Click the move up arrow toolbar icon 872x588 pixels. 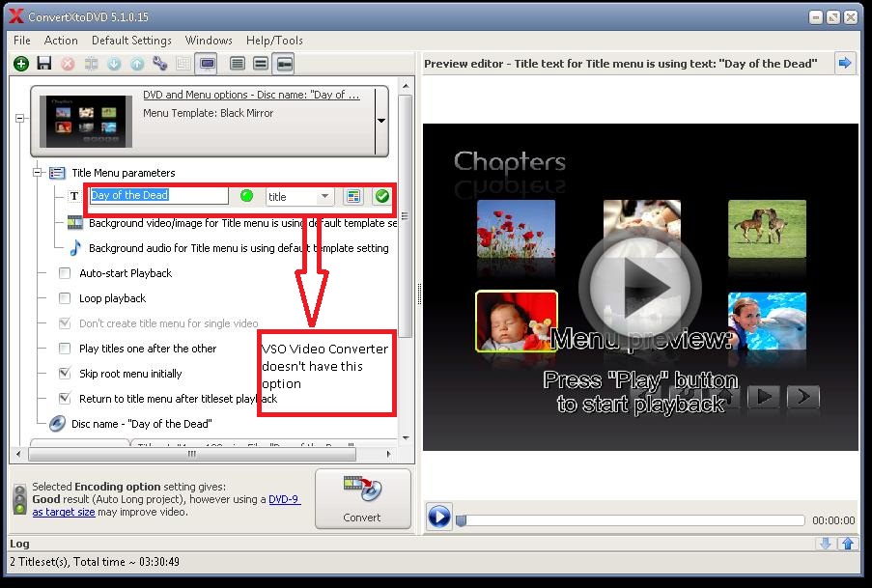click(137, 64)
